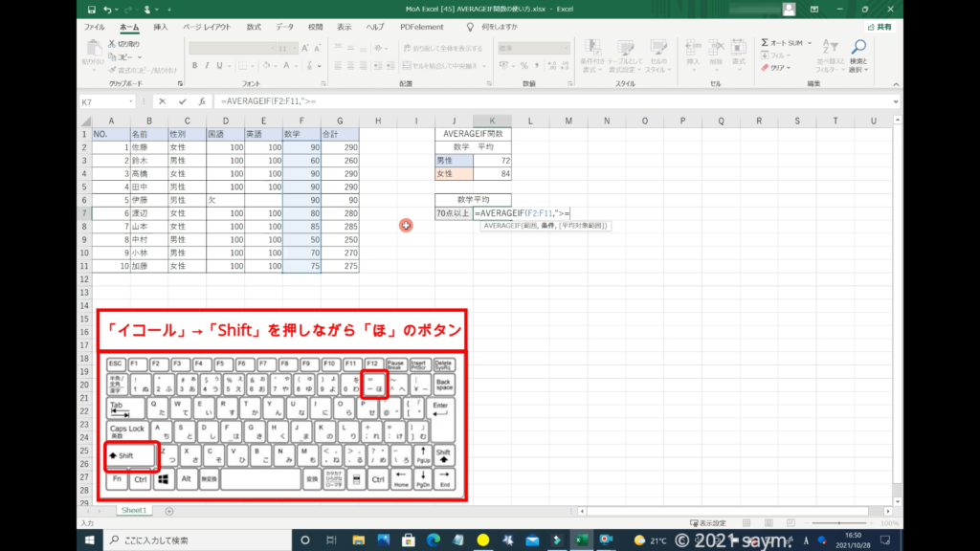Toggle Underline formatting button

click(219, 66)
